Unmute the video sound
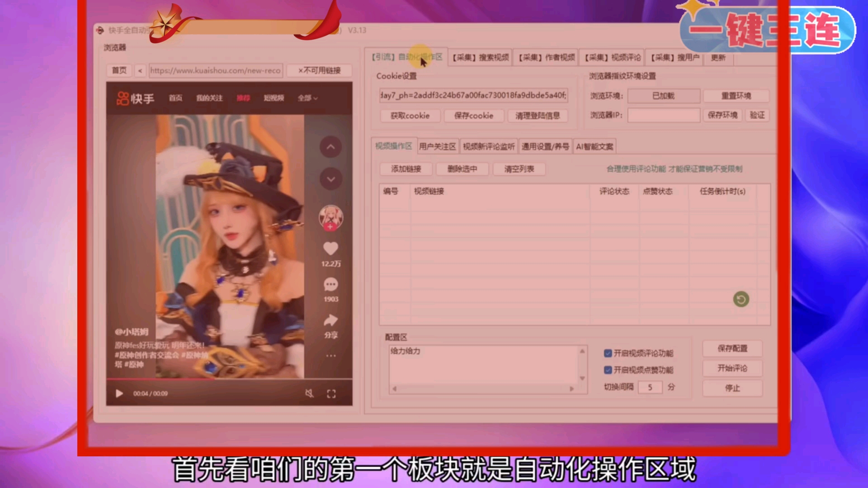Screen dimensions: 868x488 [309, 394]
